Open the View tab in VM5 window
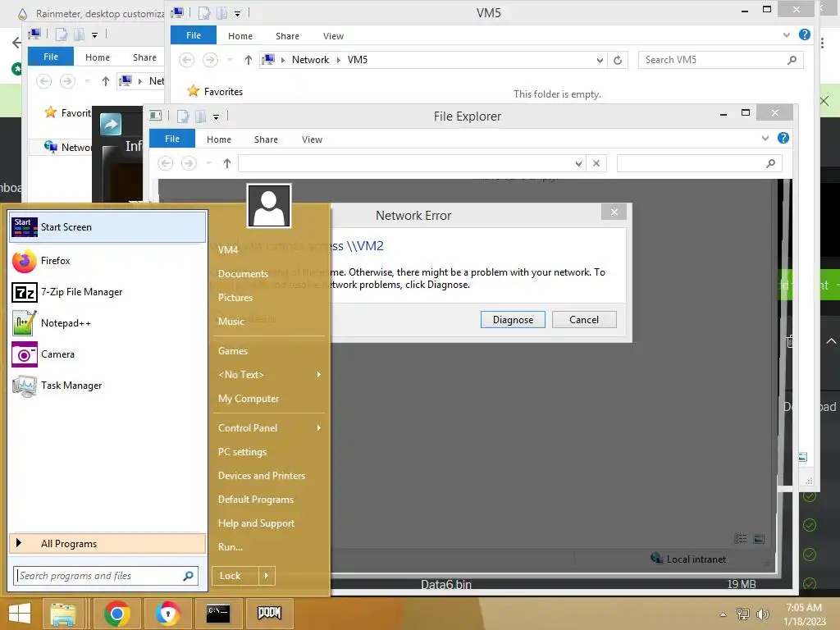 pyautogui.click(x=333, y=36)
